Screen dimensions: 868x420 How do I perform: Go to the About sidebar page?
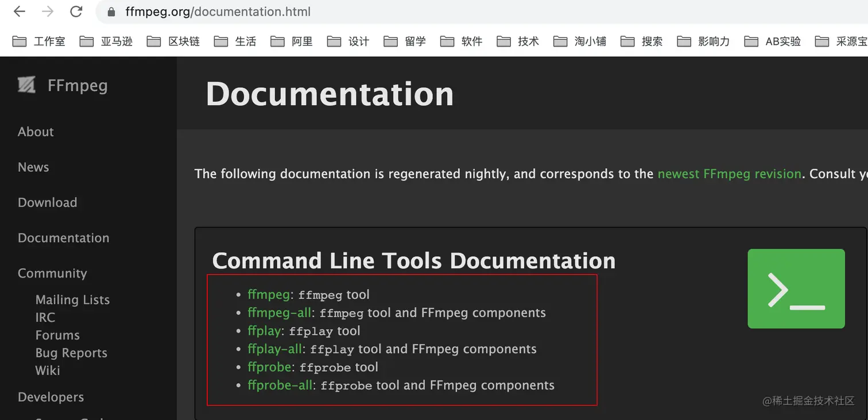point(36,132)
